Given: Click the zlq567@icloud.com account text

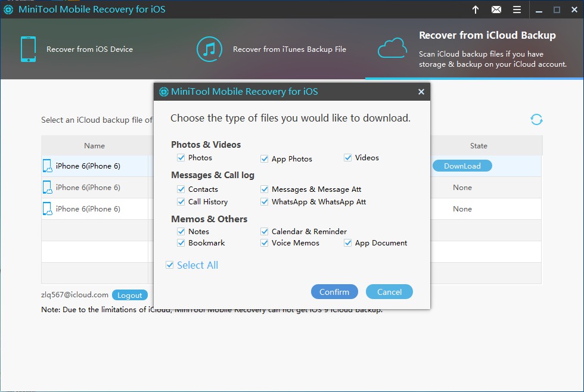Looking at the screenshot, I should [74, 295].
